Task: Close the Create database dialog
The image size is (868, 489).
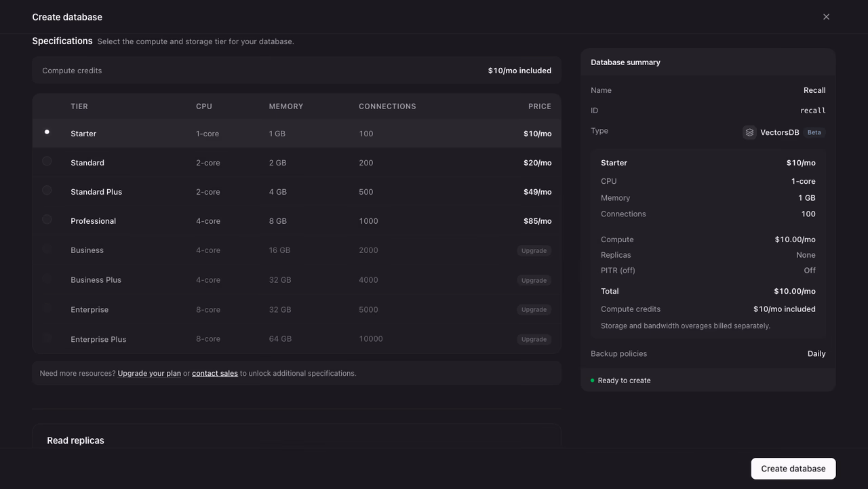Action: tap(826, 17)
